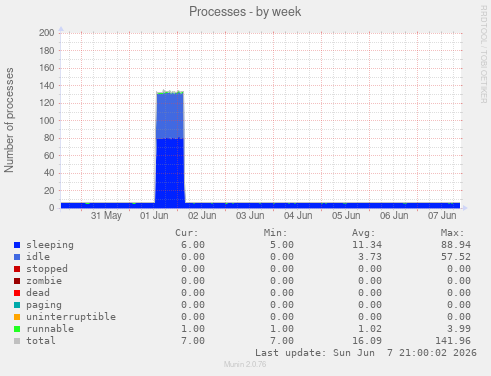Click the runnable legend color swatch

(x=17, y=329)
